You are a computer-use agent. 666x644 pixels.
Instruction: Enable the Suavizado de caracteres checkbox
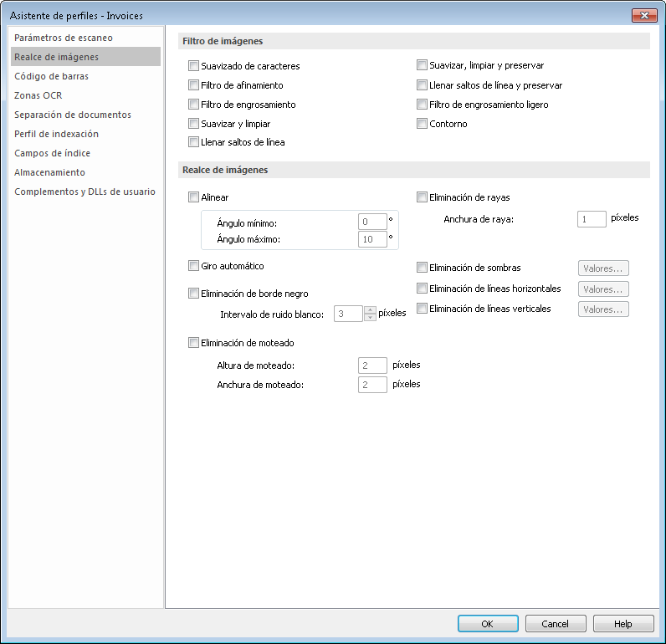tap(194, 66)
